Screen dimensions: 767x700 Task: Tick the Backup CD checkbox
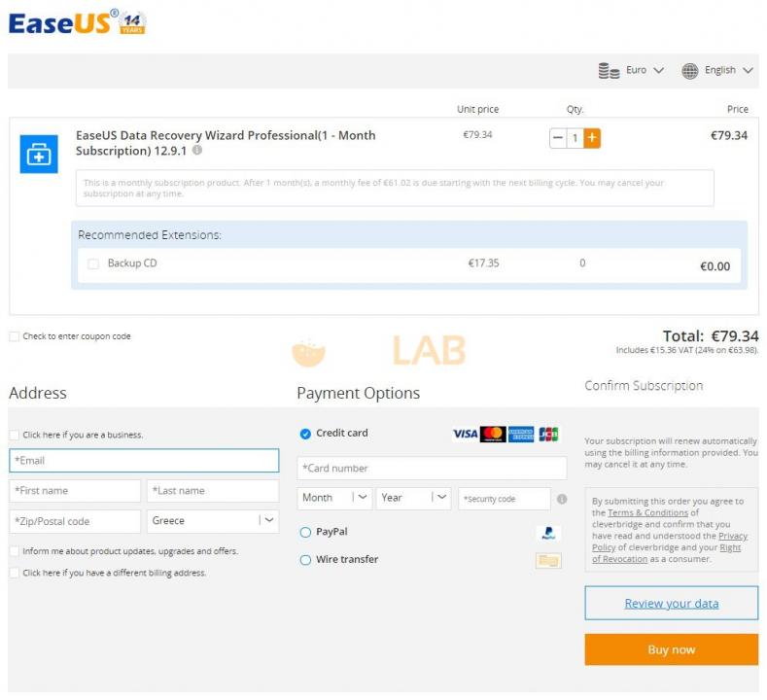point(93,263)
